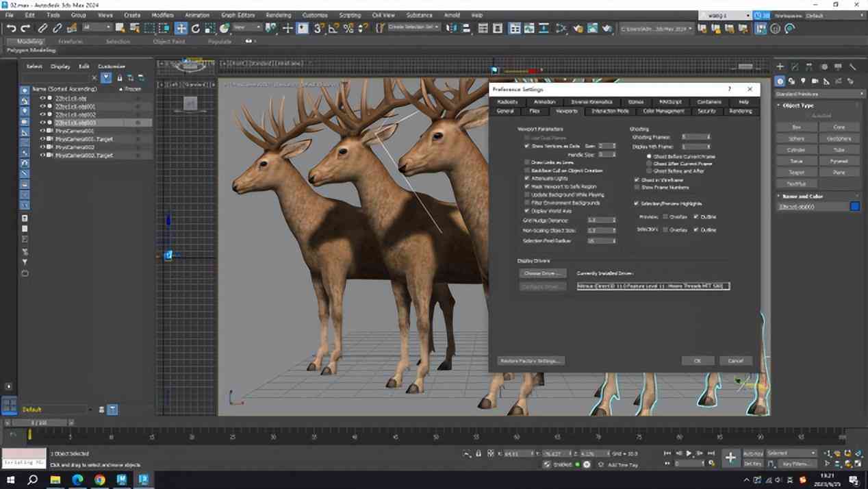The height and width of the screenshot is (489, 868).
Task: Open the Rendering menu in menu bar
Action: point(278,15)
